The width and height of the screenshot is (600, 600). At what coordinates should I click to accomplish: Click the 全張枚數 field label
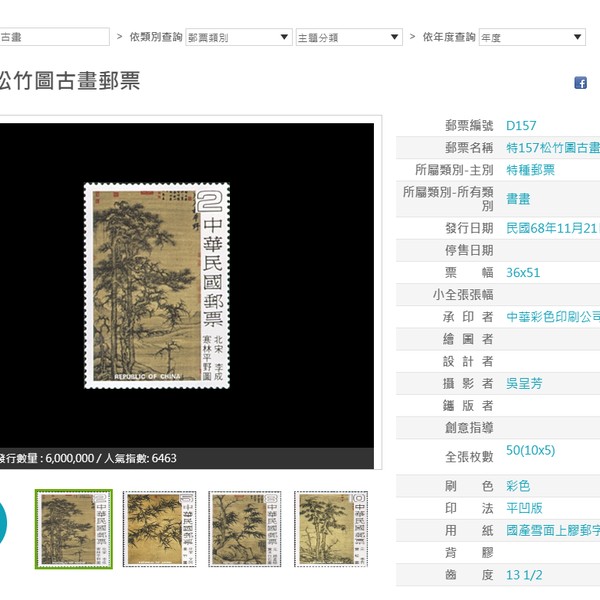(469, 457)
